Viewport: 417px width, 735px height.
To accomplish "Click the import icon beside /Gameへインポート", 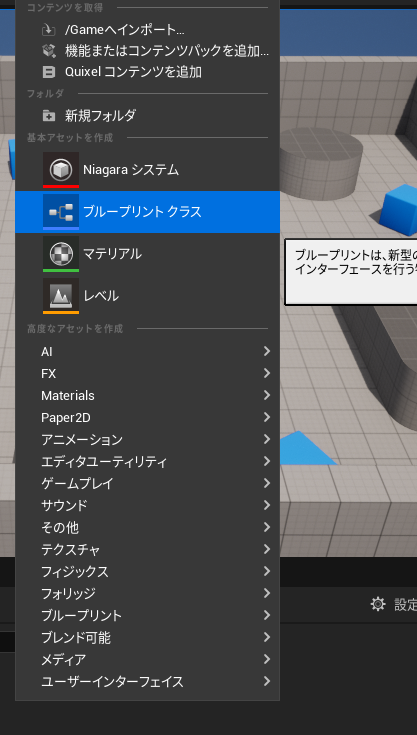I will 49,30.
